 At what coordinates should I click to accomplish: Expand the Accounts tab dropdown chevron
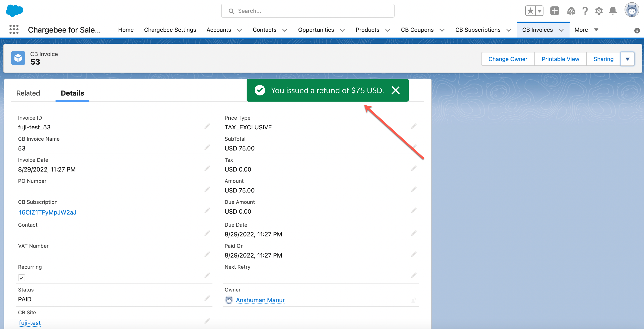pyautogui.click(x=239, y=30)
